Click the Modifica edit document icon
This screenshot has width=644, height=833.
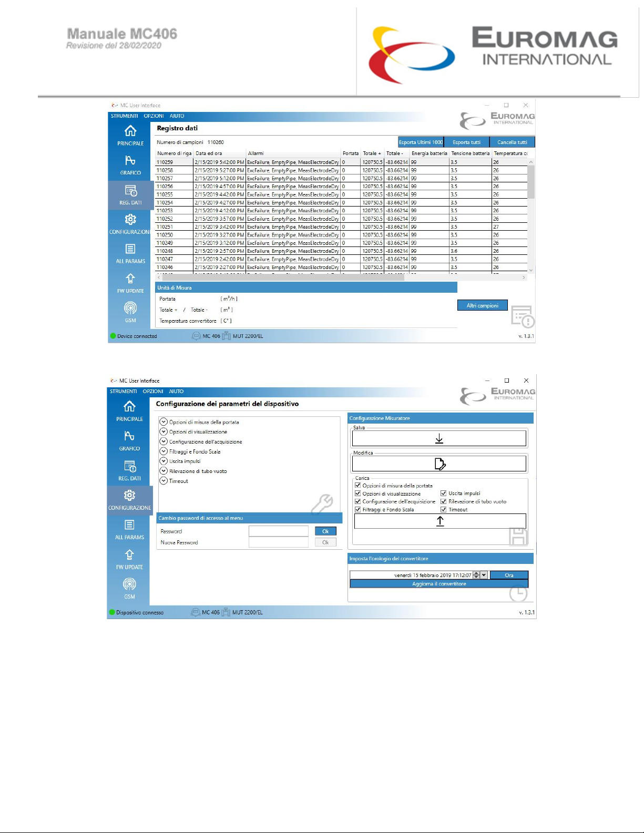tap(440, 464)
